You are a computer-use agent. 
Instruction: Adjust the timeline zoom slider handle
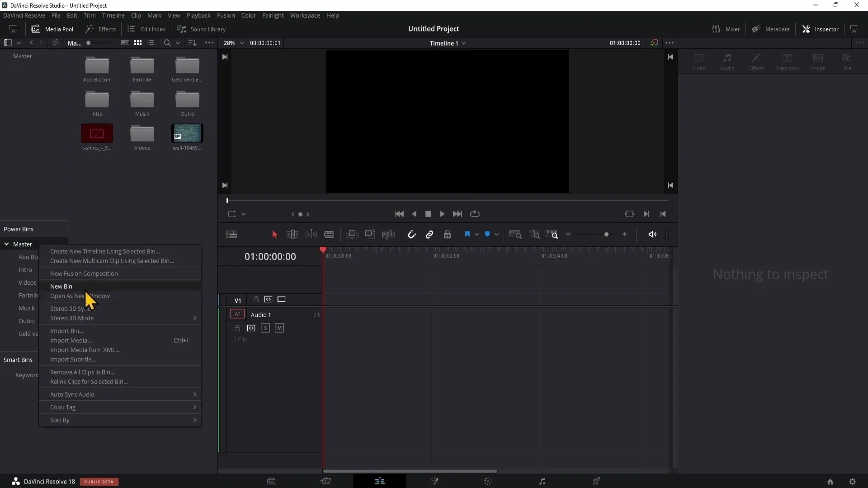606,235
